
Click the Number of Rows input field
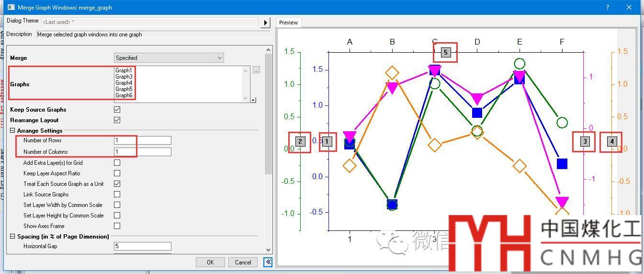142,140
